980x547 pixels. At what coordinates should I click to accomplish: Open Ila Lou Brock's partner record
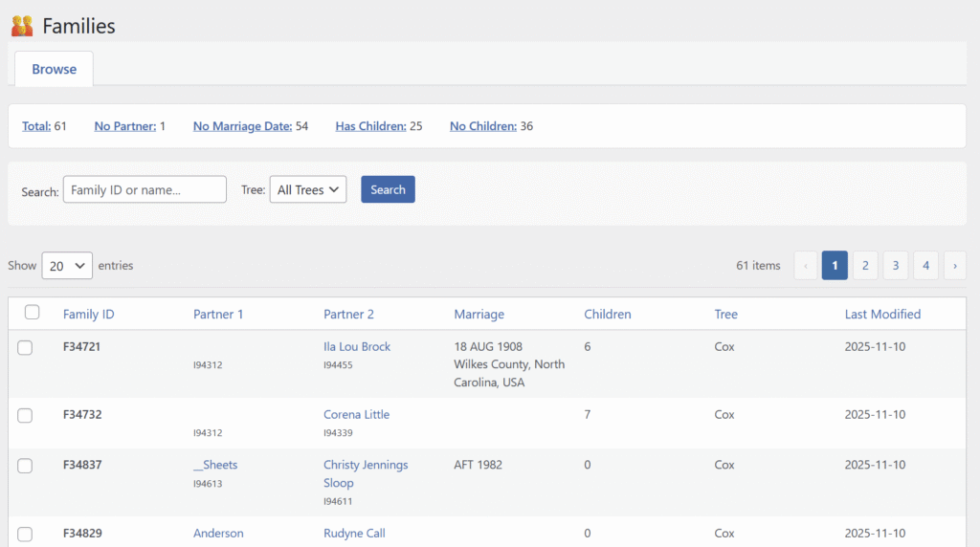point(357,346)
